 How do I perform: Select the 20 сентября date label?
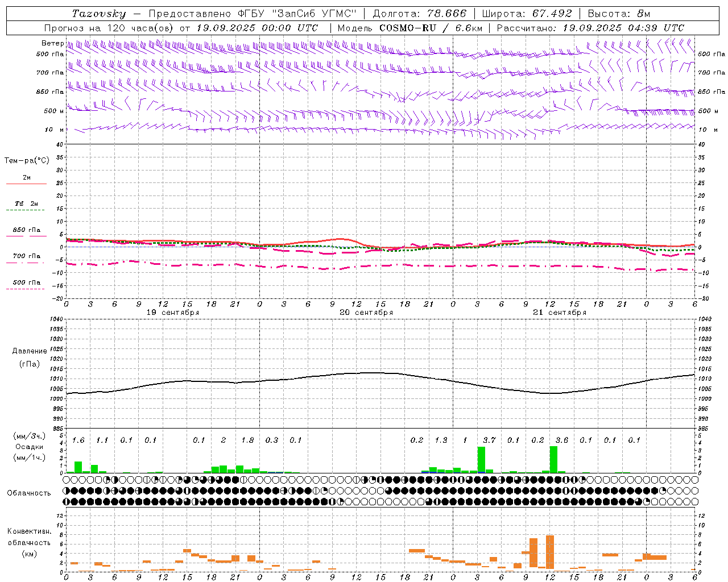pos(366,313)
